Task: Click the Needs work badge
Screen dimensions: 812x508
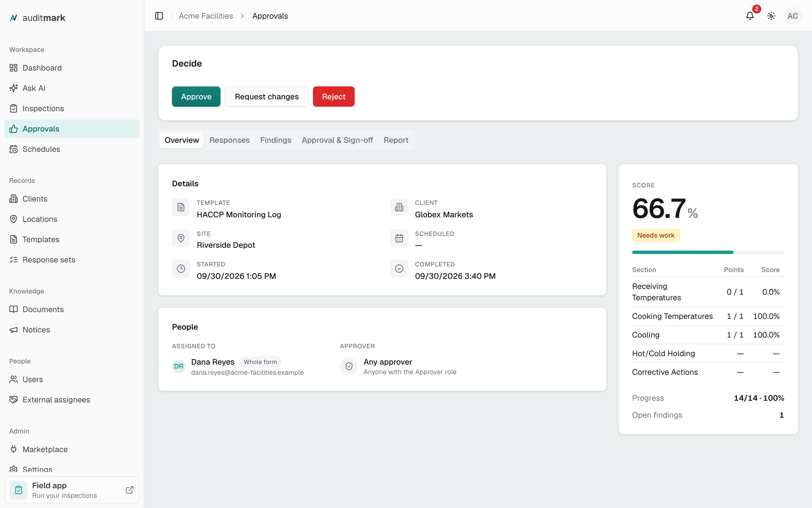Action: pyautogui.click(x=656, y=236)
